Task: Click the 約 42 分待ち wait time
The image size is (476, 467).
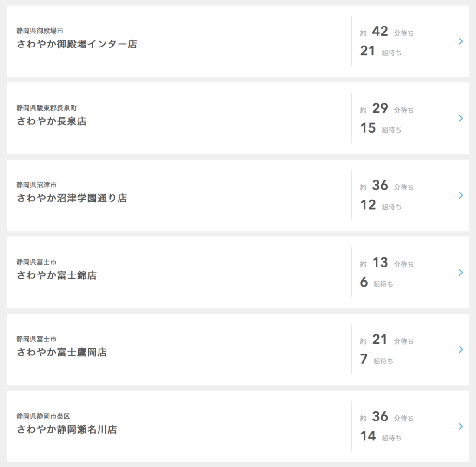Action: pyautogui.click(x=387, y=31)
